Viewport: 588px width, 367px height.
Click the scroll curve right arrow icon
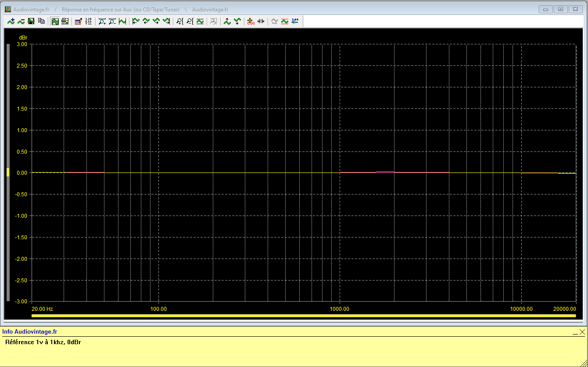[156, 21]
